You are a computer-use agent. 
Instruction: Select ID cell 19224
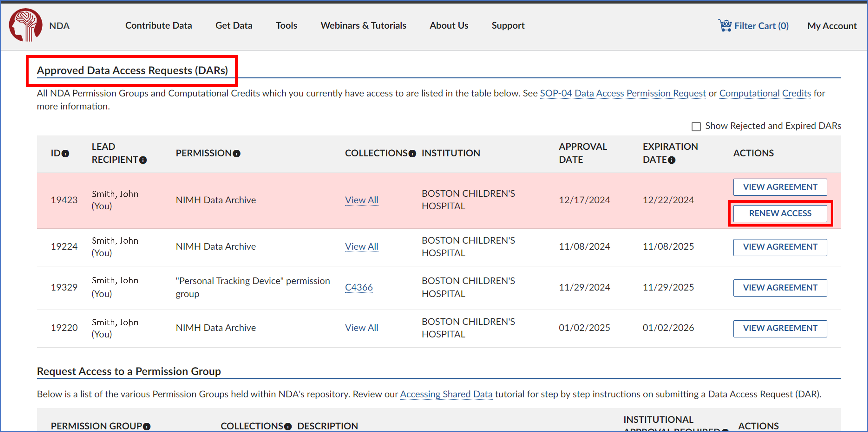click(64, 246)
